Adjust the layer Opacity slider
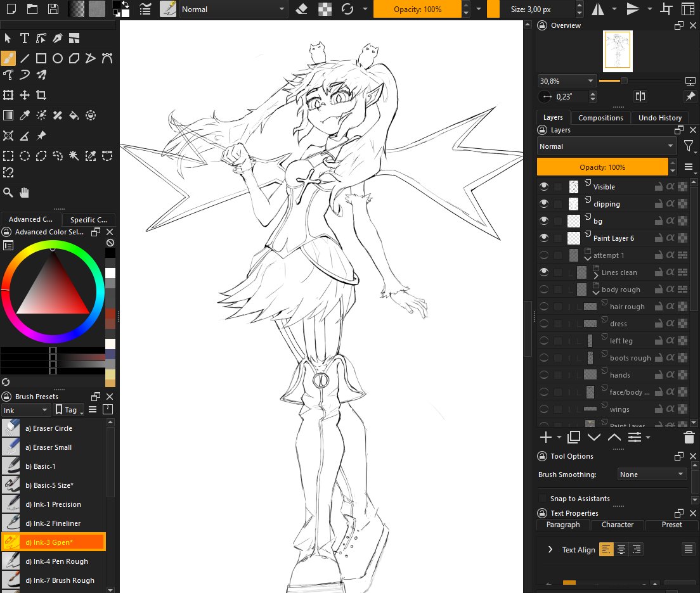Viewport: 700px width, 593px height. pos(602,167)
